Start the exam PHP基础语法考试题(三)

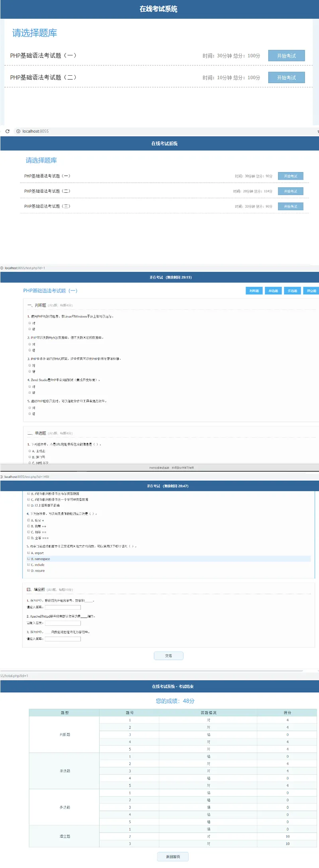tap(290, 206)
